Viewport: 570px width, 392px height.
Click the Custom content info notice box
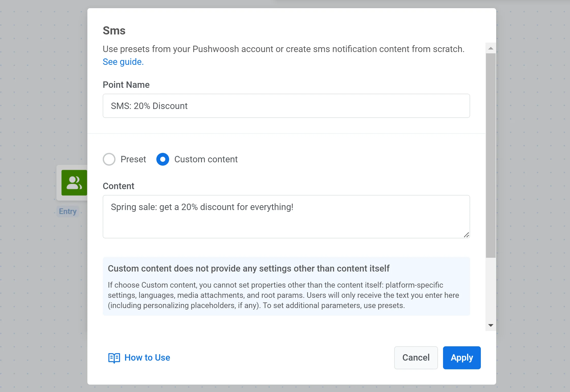tap(286, 286)
